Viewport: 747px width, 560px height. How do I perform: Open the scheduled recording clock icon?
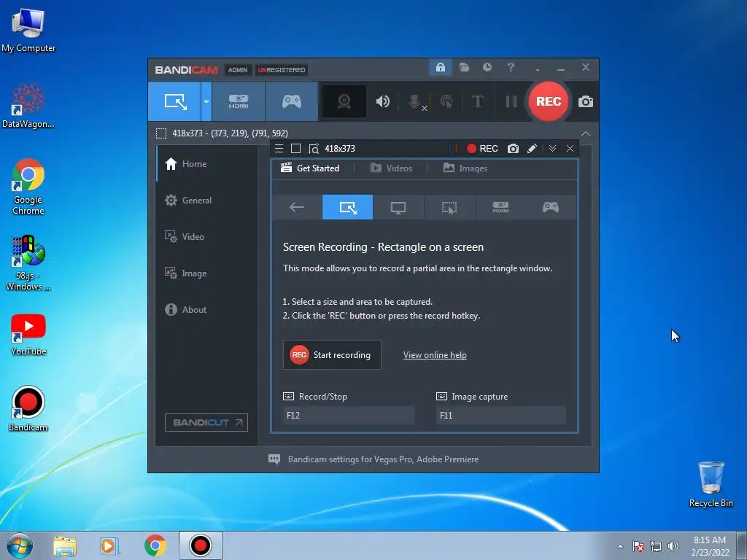pos(487,67)
